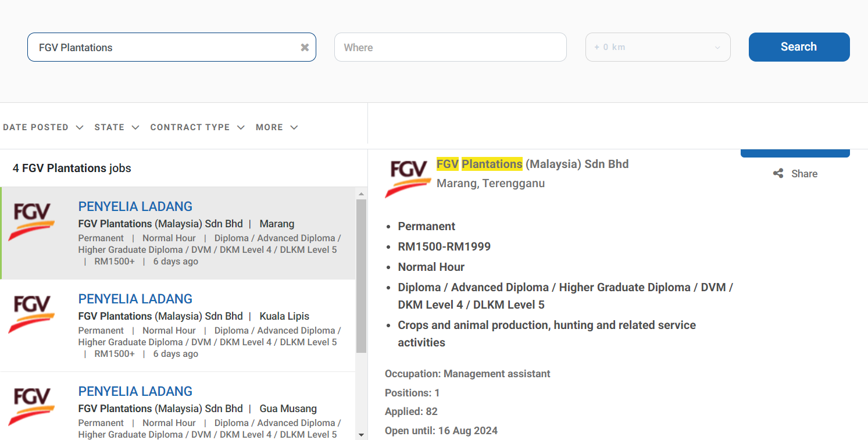
Task: Click the FGV Plantations keyword search field
Action: tap(172, 47)
